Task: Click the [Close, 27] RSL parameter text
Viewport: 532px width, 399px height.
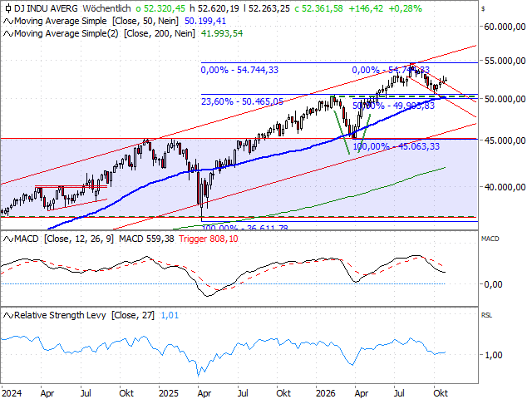Action: point(133,315)
